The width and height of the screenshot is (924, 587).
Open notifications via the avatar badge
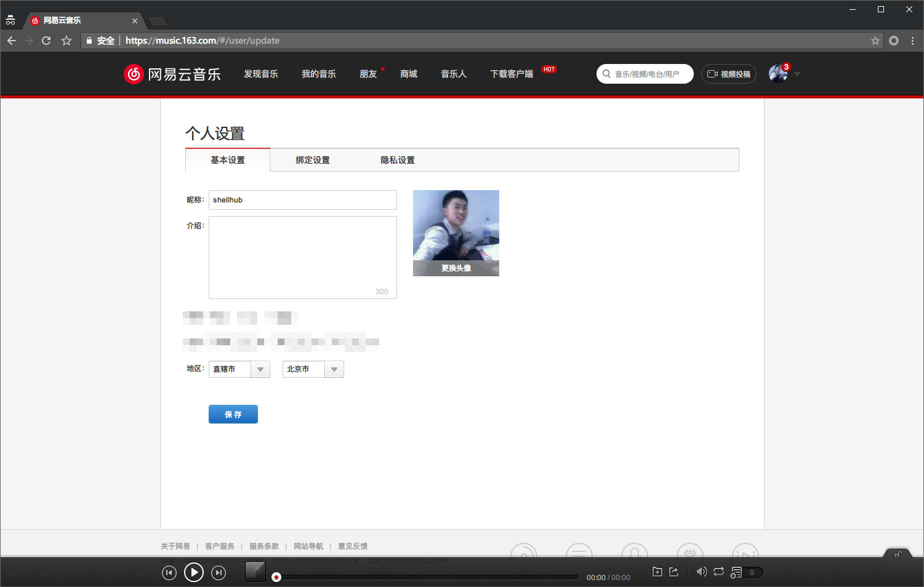pyautogui.click(x=786, y=66)
